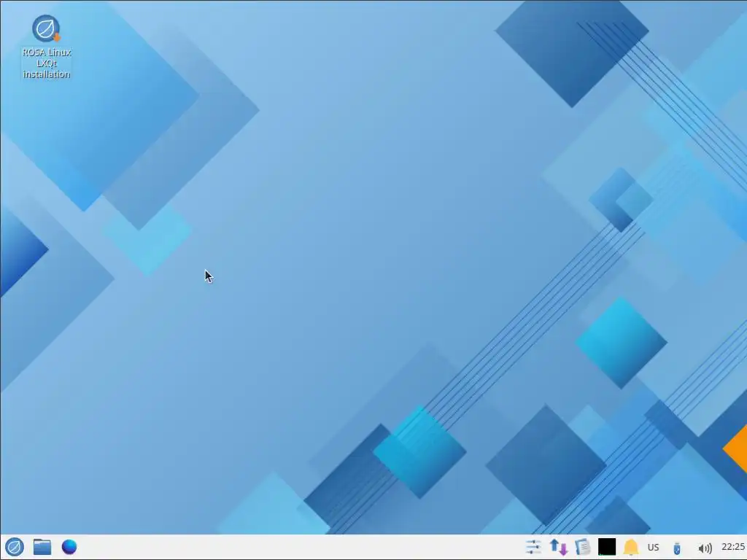Image resolution: width=747 pixels, height=560 pixels.
Task: Open the clipboard manager tray icon
Action: tap(583, 547)
